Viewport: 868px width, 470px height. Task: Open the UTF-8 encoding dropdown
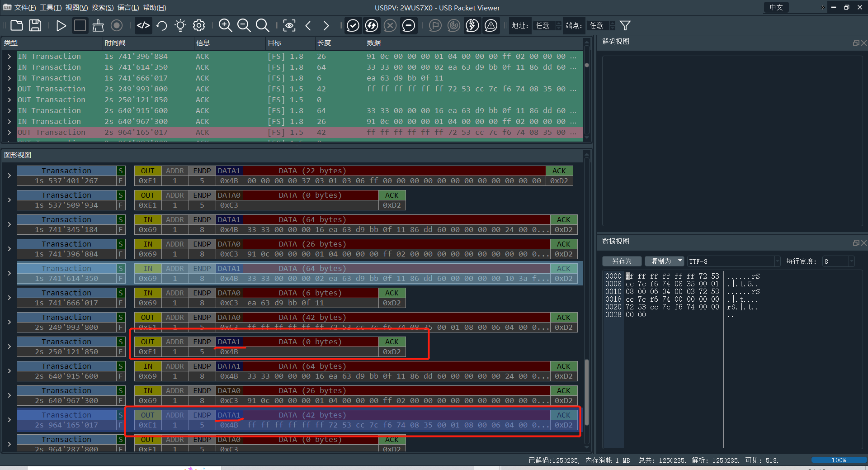tap(732, 261)
